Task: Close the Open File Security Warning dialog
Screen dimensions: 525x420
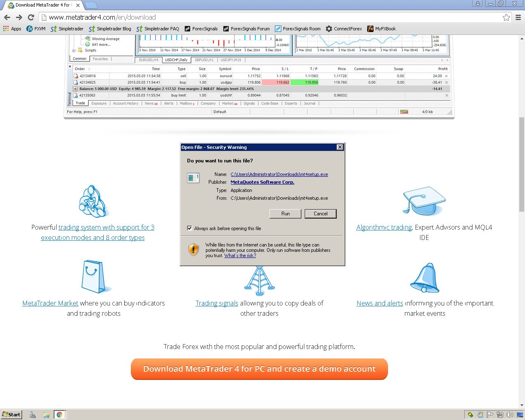Action: pyautogui.click(x=340, y=147)
